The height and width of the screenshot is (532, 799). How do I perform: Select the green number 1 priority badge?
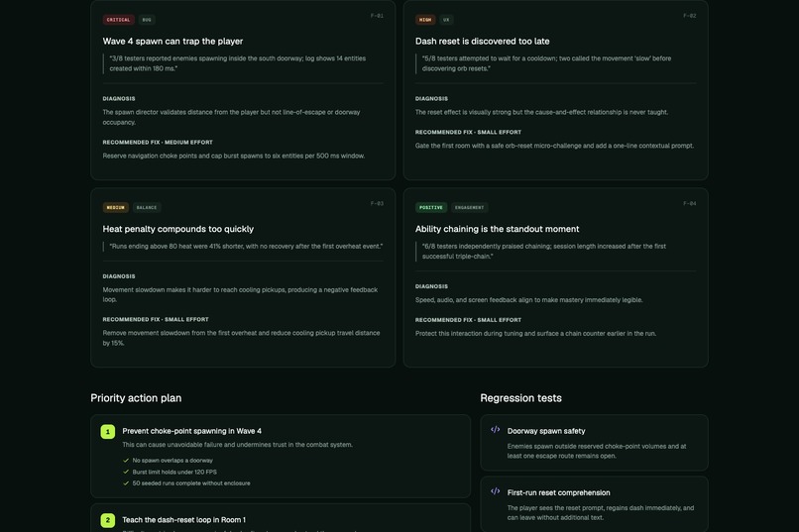pyautogui.click(x=107, y=432)
